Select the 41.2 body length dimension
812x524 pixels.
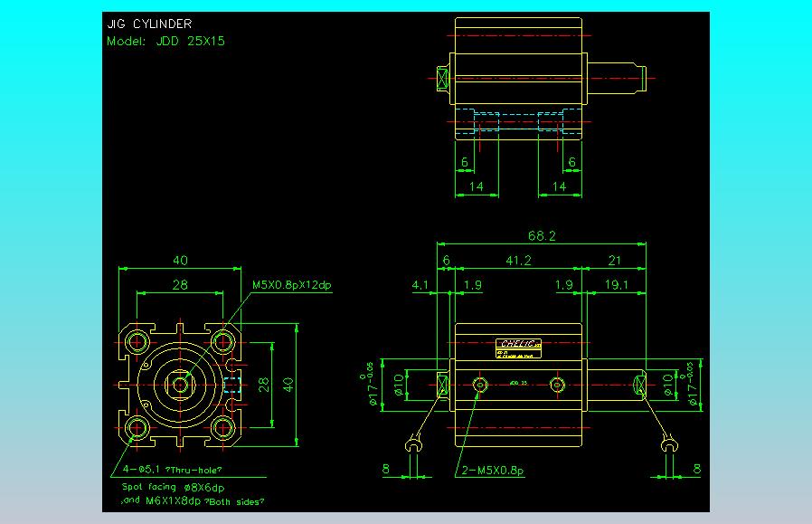[518, 260]
